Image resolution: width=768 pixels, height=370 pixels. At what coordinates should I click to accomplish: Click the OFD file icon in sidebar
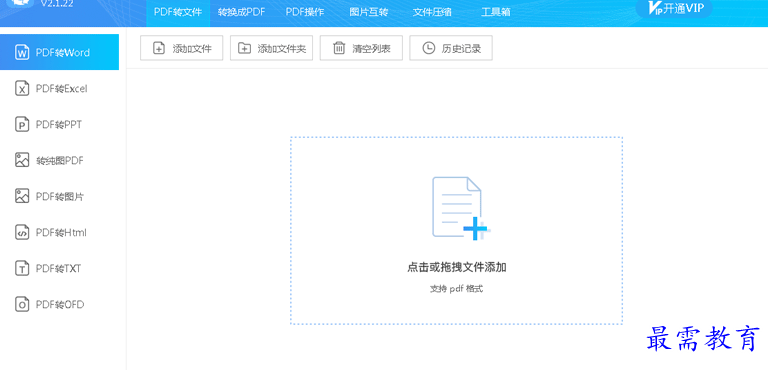point(22,304)
